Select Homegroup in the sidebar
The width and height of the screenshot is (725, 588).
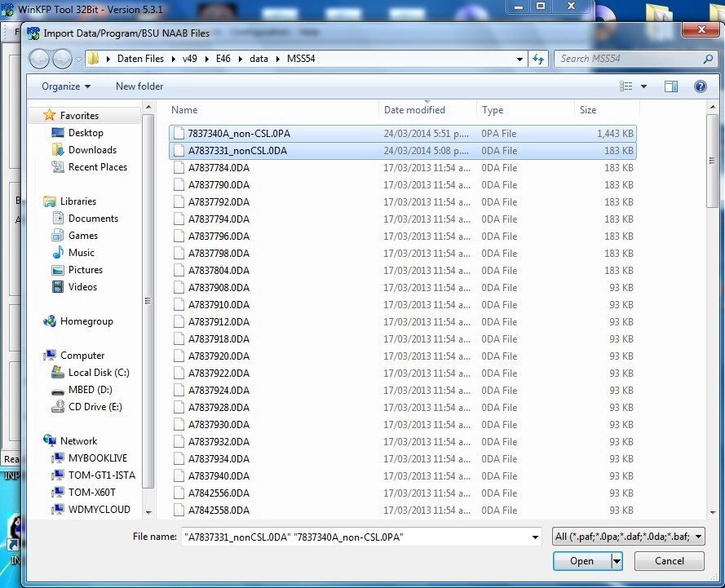[86, 321]
